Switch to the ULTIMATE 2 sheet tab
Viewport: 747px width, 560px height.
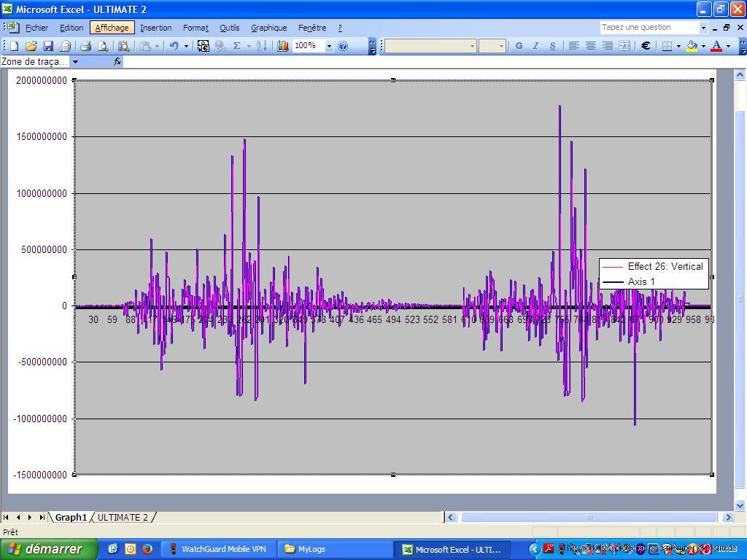[x=123, y=518]
